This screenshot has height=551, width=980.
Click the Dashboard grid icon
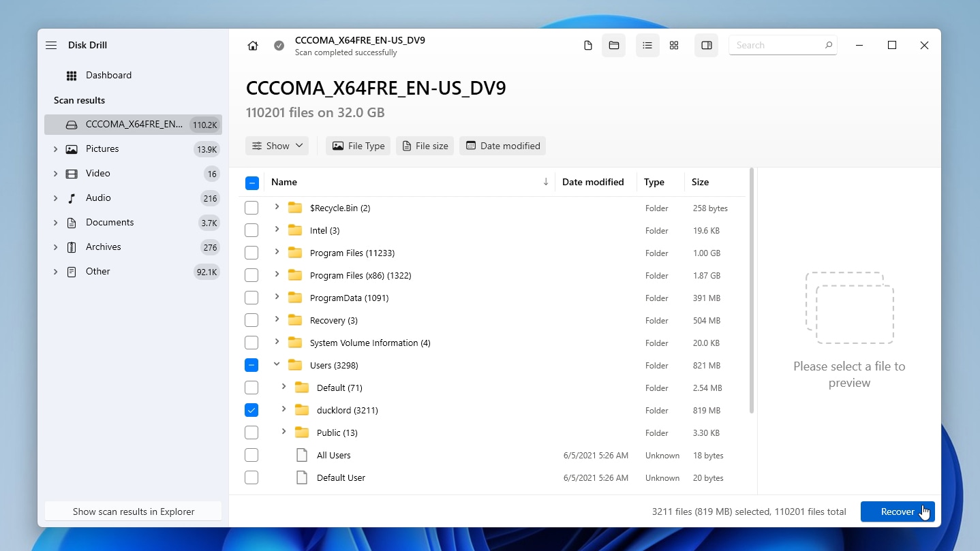(x=72, y=76)
